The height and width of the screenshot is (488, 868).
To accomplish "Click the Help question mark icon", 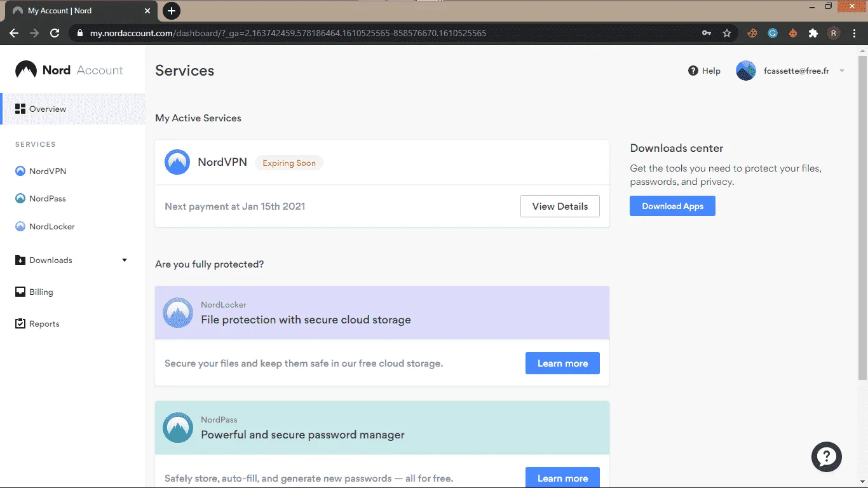I will 693,71.
